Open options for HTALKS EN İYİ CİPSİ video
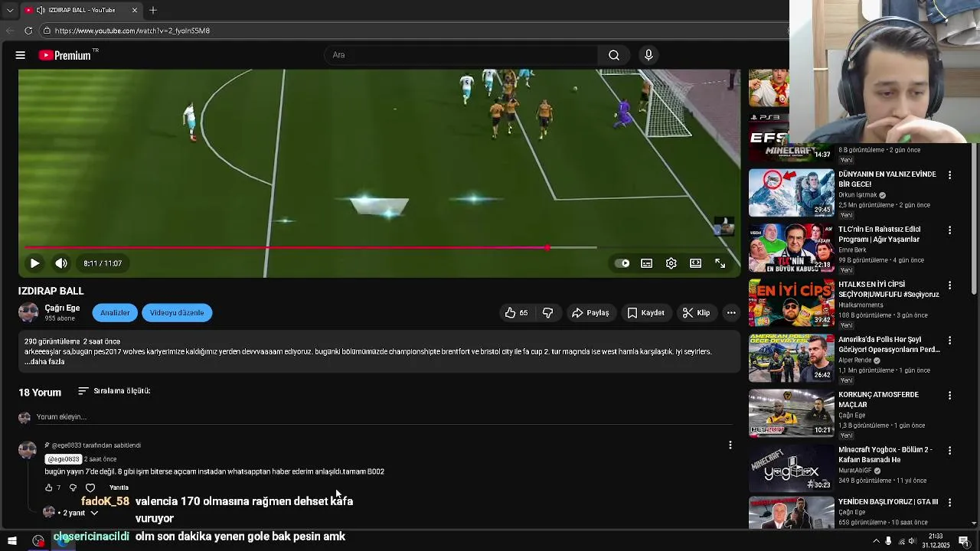The height and width of the screenshot is (551, 980). coord(949,285)
